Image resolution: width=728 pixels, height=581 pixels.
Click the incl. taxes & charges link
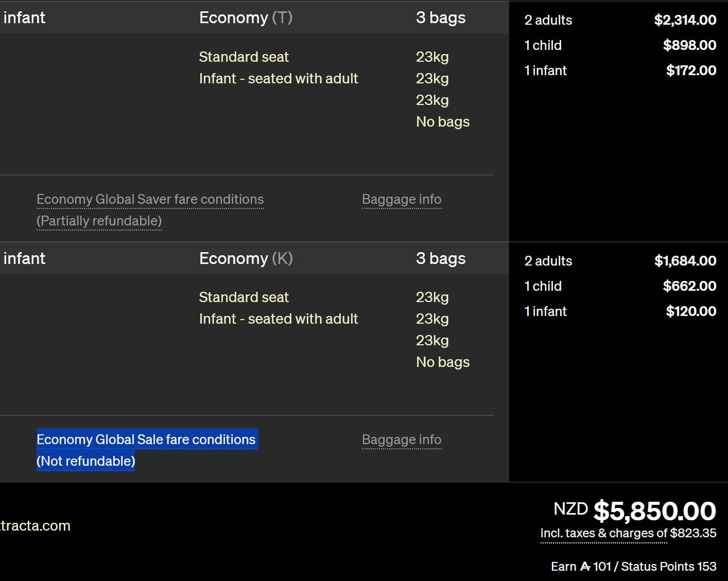tap(603, 533)
